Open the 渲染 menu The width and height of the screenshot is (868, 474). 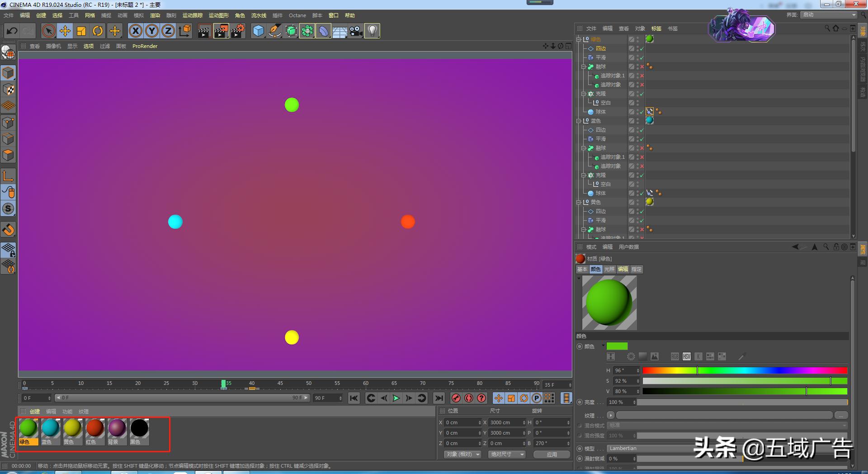tap(155, 15)
